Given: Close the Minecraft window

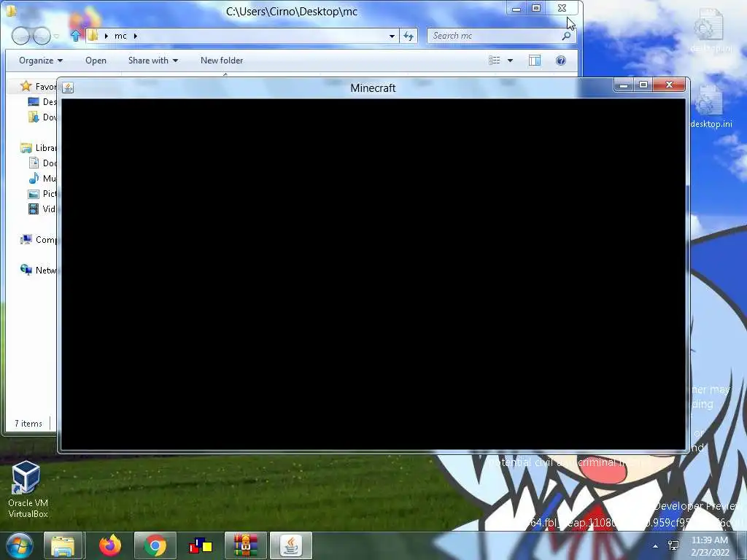Looking at the screenshot, I should pos(669,85).
